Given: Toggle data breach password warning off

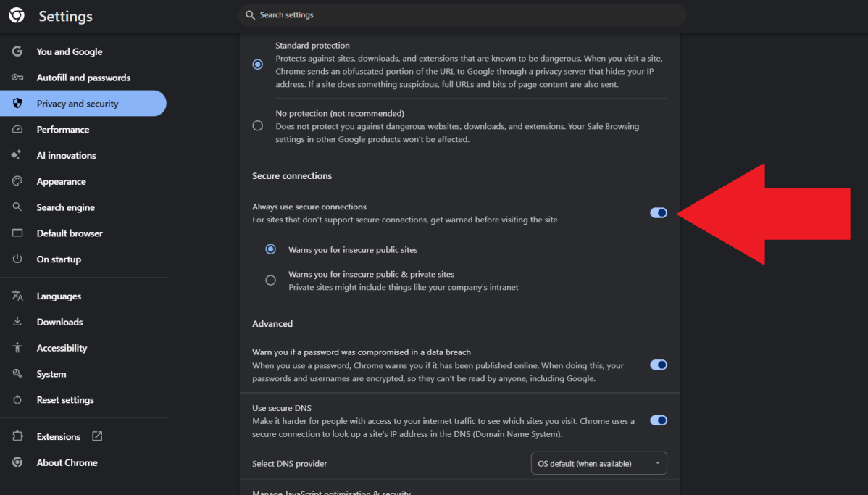Looking at the screenshot, I should (x=658, y=365).
